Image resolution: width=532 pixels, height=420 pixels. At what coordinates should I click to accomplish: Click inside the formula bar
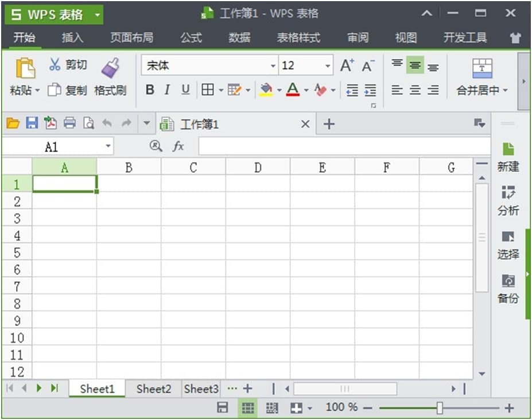coord(344,146)
